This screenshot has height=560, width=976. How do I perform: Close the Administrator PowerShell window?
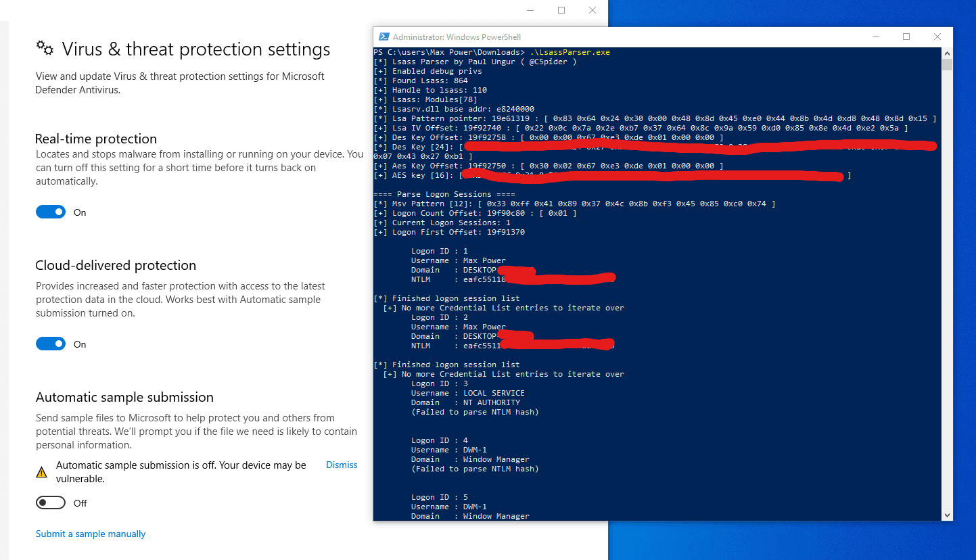[937, 37]
